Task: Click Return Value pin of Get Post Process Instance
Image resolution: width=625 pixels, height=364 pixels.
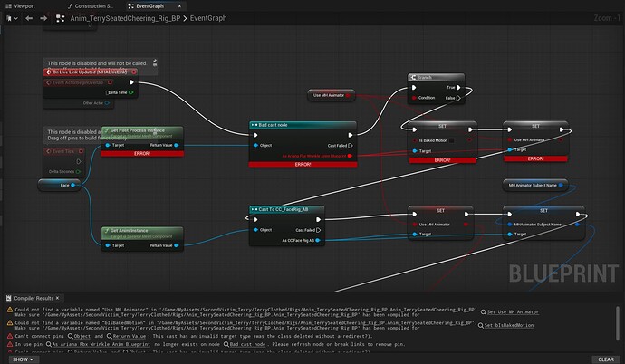Action: pyautogui.click(x=177, y=145)
